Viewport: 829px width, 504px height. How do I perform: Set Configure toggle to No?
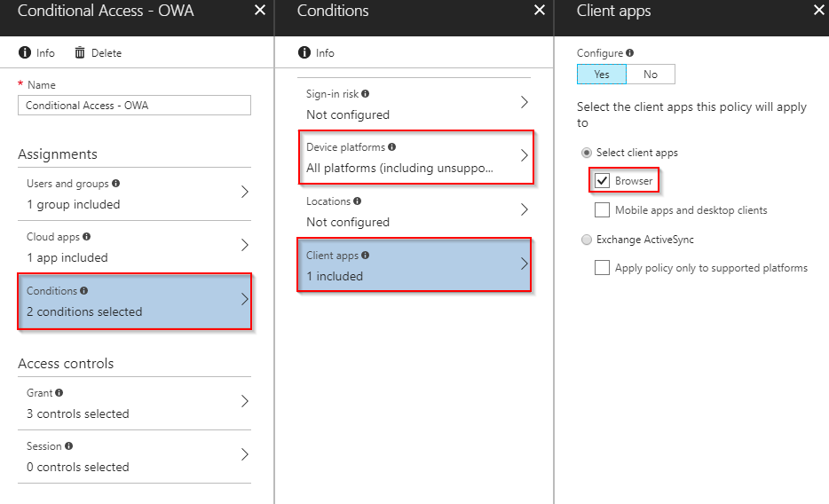[651, 74]
